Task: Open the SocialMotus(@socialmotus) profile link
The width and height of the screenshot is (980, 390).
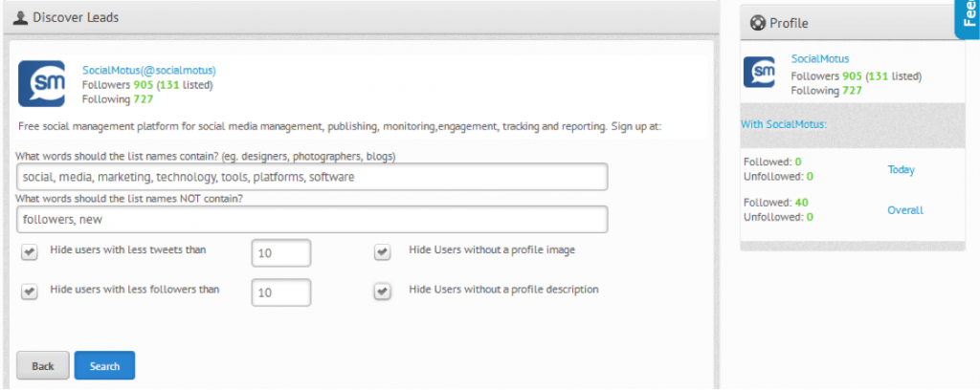Action: pos(148,71)
